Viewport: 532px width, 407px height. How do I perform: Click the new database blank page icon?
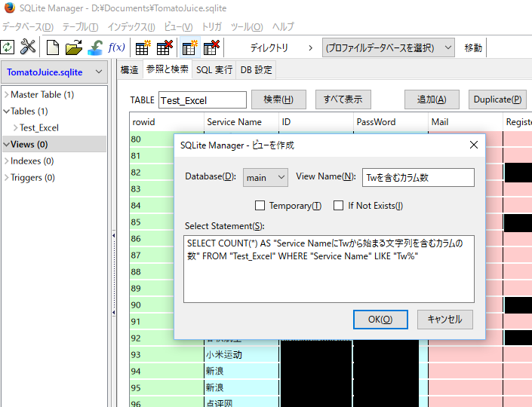[x=52, y=47]
